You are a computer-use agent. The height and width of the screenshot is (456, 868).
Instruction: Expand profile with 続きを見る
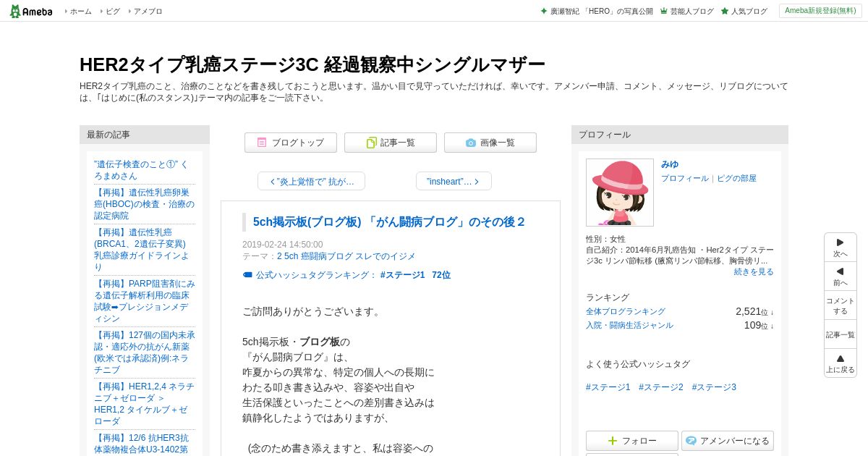tap(754, 271)
